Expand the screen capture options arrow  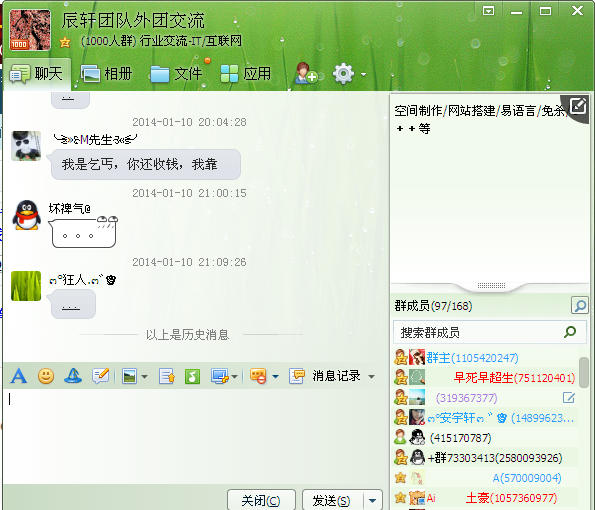point(235,377)
